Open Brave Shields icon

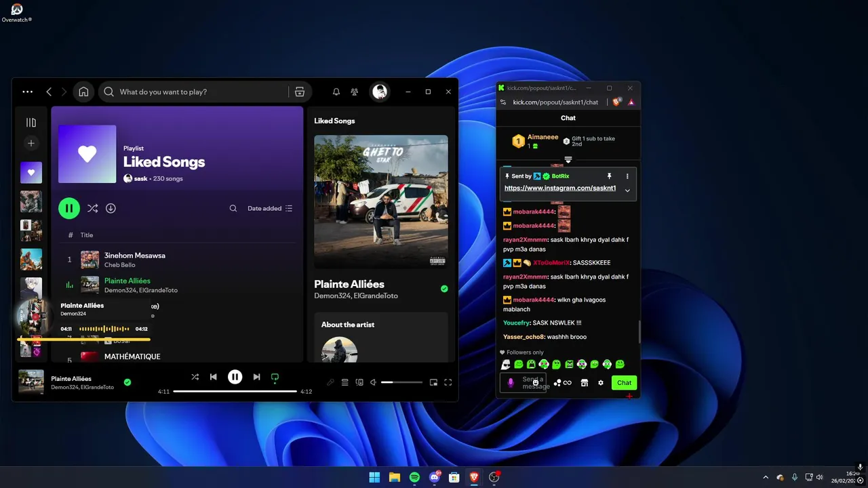click(x=616, y=102)
